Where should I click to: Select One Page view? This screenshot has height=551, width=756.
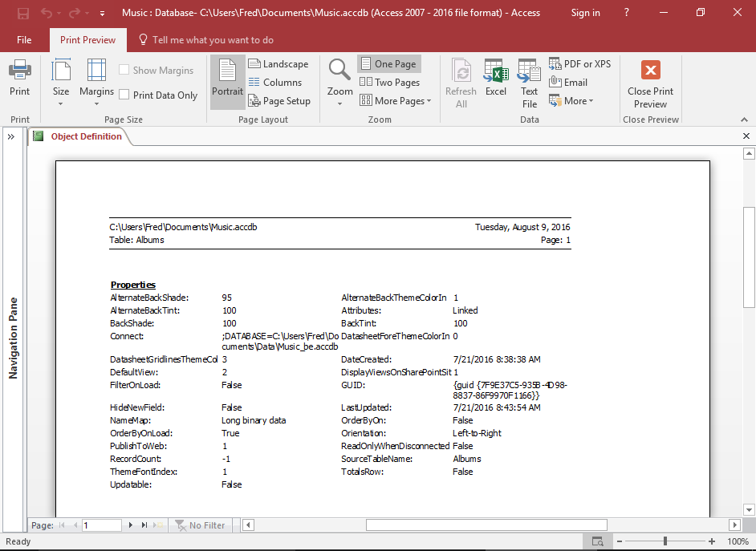coord(388,63)
